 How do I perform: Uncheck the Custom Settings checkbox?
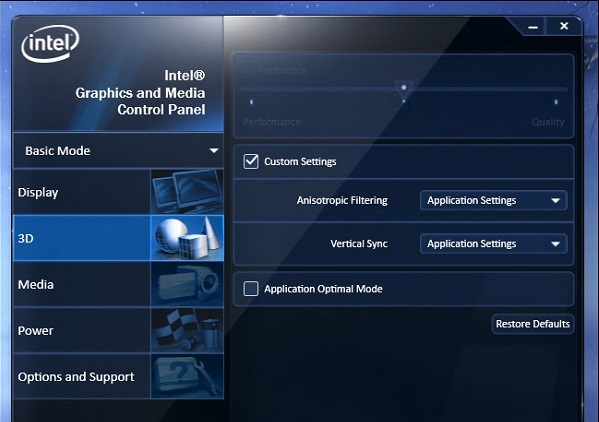(x=251, y=161)
